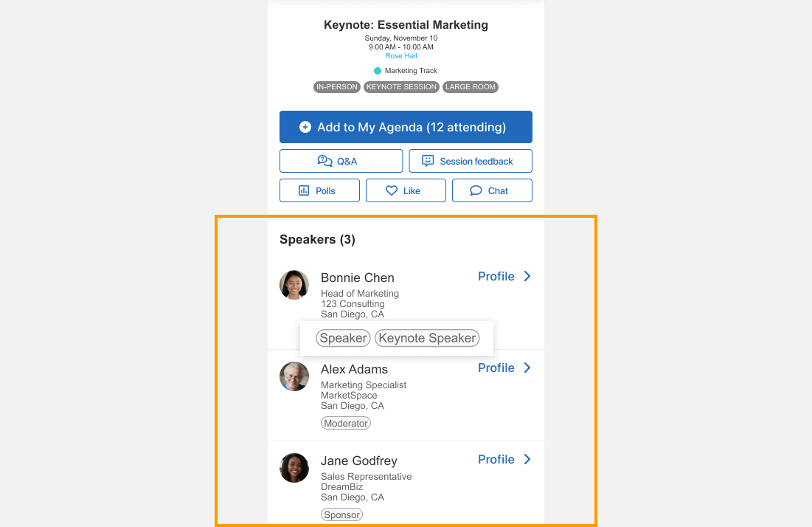
Task: Expand Alex Adams profile arrow
Action: click(x=527, y=368)
